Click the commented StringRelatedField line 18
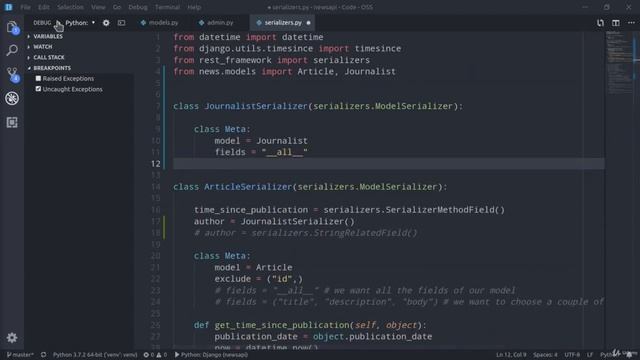The width and height of the screenshot is (640, 360). click(306, 233)
